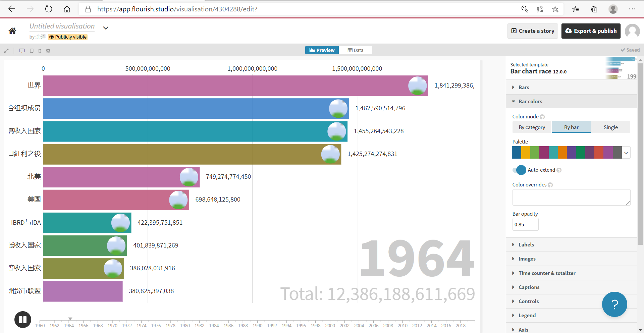The image size is (644, 333).
Task: Select tablet preview size icon
Action: [x=32, y=51]
